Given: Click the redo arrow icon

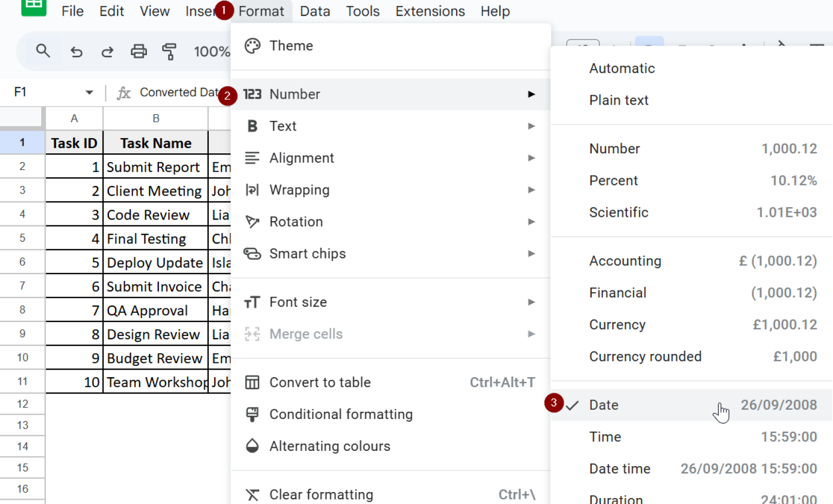Looking at the screenshot, I should pos(107,51).
